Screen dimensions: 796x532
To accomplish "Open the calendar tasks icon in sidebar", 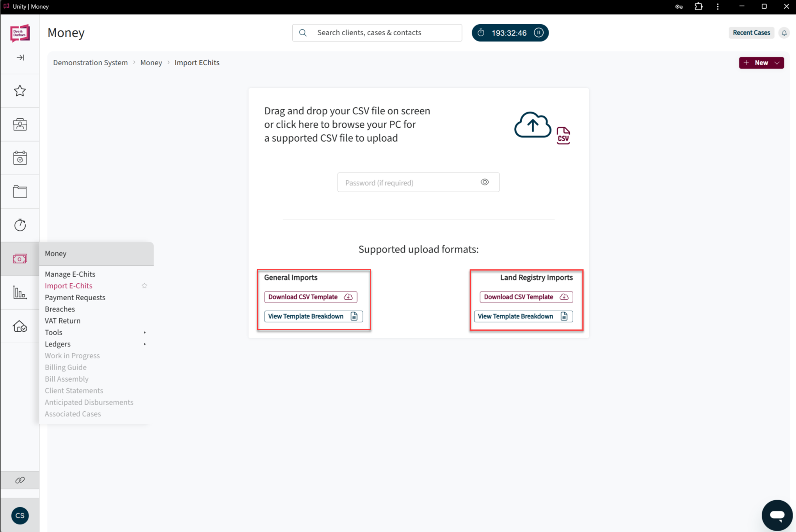I will [x=20, y=158].
